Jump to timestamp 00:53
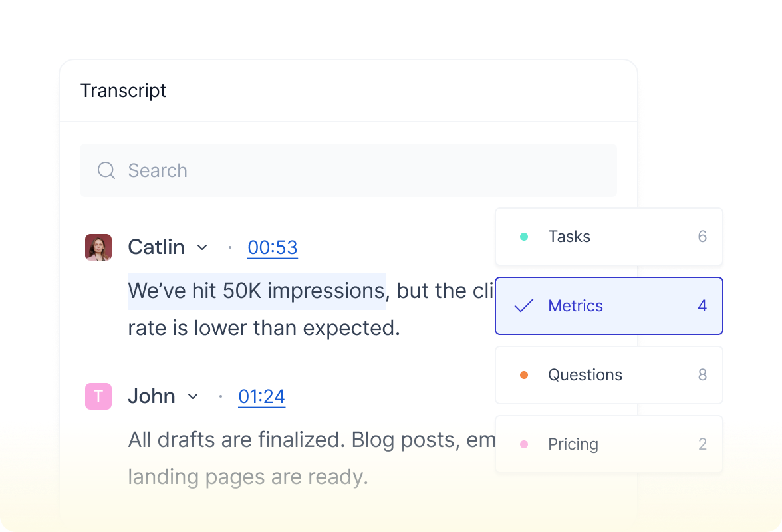Image resolution: width=782 pixels, height=532 pixels. (273, 247)
